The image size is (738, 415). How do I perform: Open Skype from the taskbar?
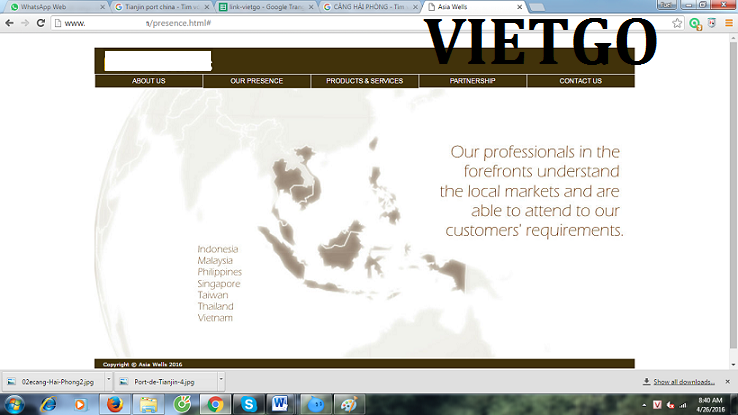[x=249, y=404]
